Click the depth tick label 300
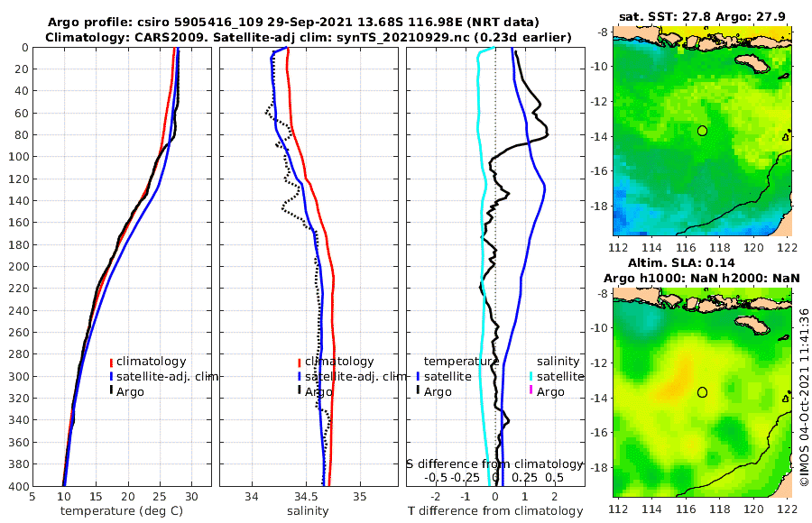Viewport: 812px width, 523px height. pos(18,376)
